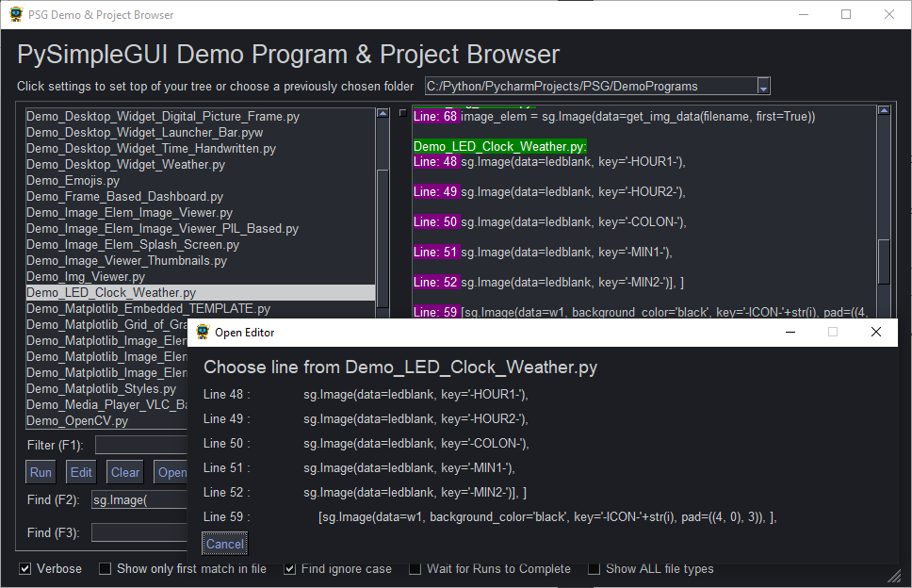Click the Filter (F1) input field

141,445
